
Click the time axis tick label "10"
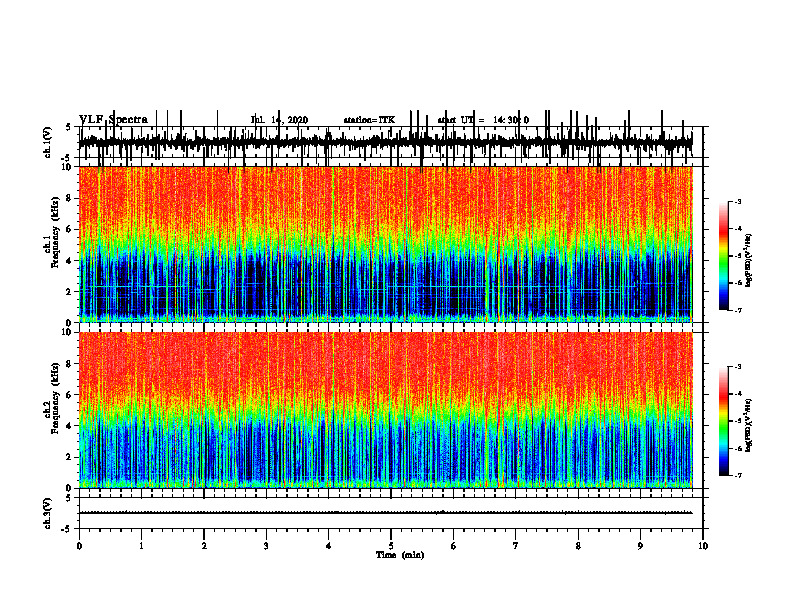[x=703, y=546]
